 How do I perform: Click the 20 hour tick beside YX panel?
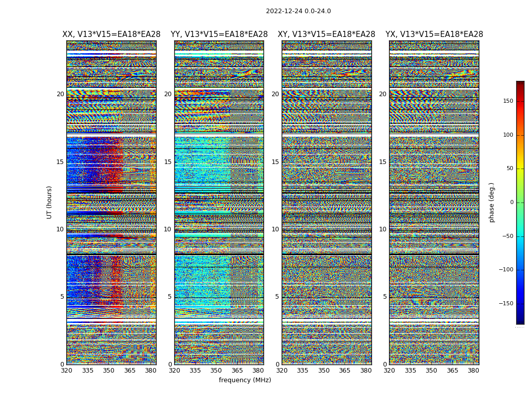point(383,94)
